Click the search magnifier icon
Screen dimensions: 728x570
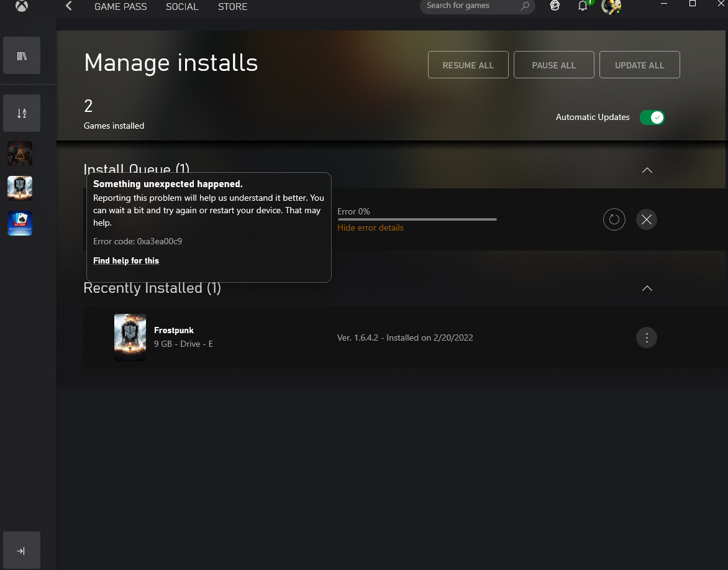coord(525,6)
